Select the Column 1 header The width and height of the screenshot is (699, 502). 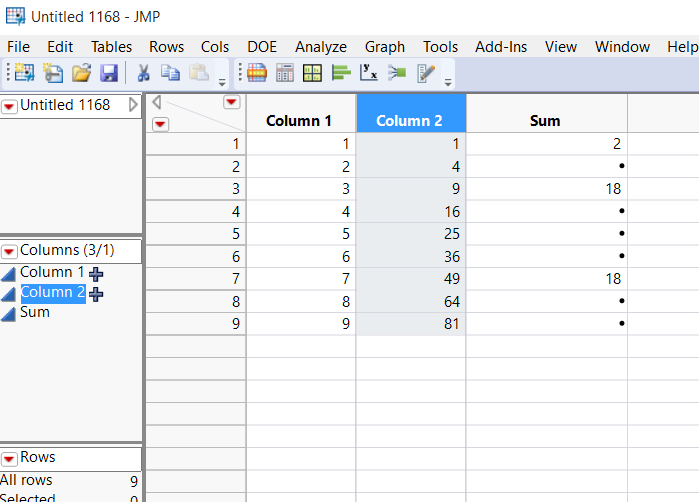click(x=299, y=121)
